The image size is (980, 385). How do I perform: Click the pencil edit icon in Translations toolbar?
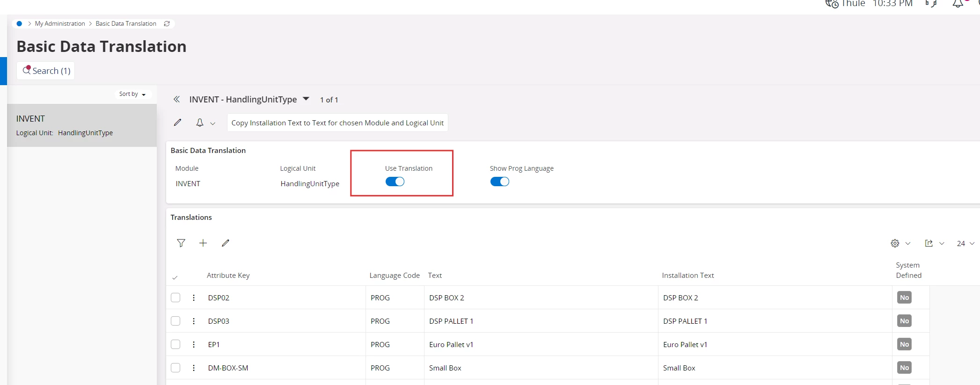tap(226, 243)
